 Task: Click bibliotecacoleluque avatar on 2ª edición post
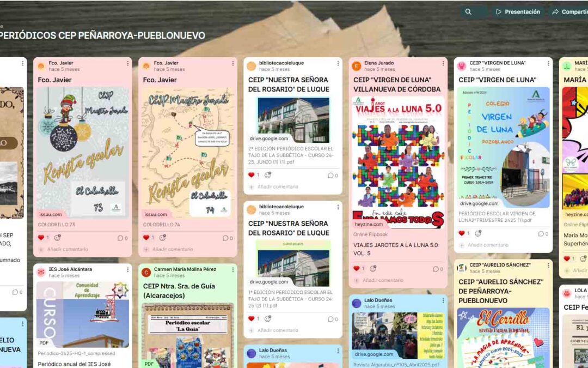point(251,66)
